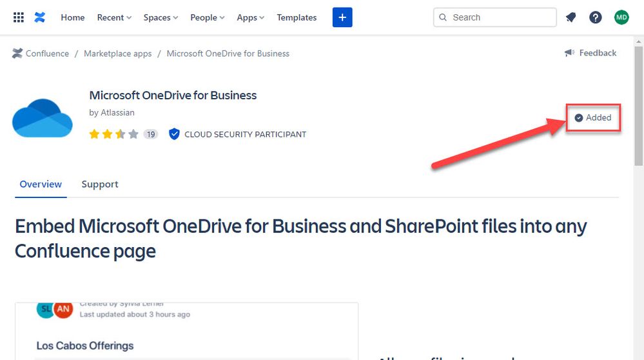Expand the Apps dropdown menu
The image size is (644, 360).
tap(251, 17)
